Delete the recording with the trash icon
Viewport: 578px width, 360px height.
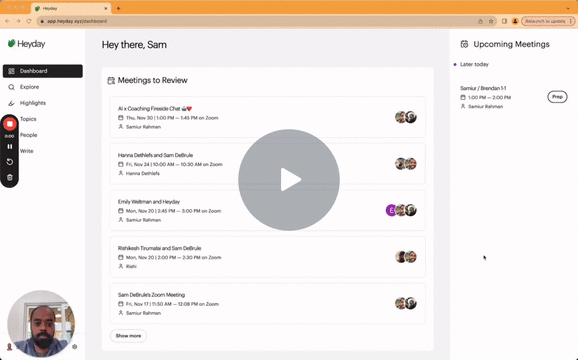pyautogui.click(x=10, y=178)
